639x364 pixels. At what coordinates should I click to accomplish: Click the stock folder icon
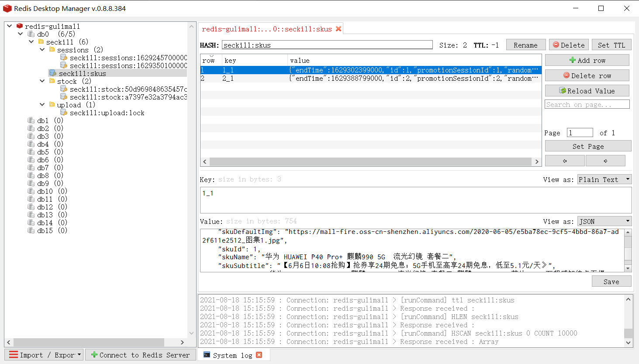click(x=52, y=81)
